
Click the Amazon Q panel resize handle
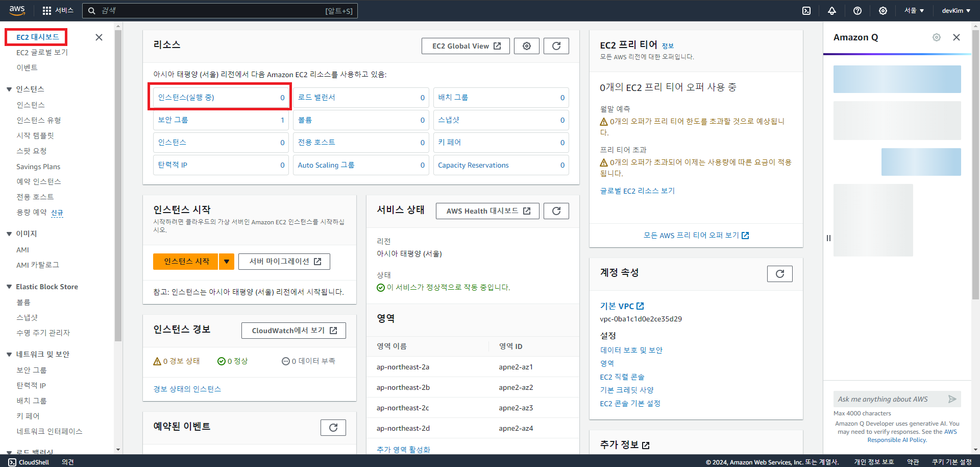pyautogui.click(x=828, y=238)
